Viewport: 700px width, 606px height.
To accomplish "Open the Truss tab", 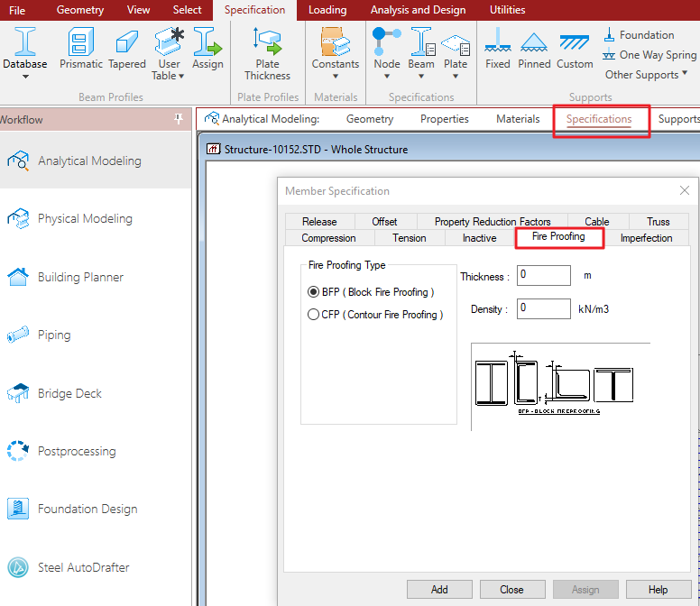I will 658,222.
